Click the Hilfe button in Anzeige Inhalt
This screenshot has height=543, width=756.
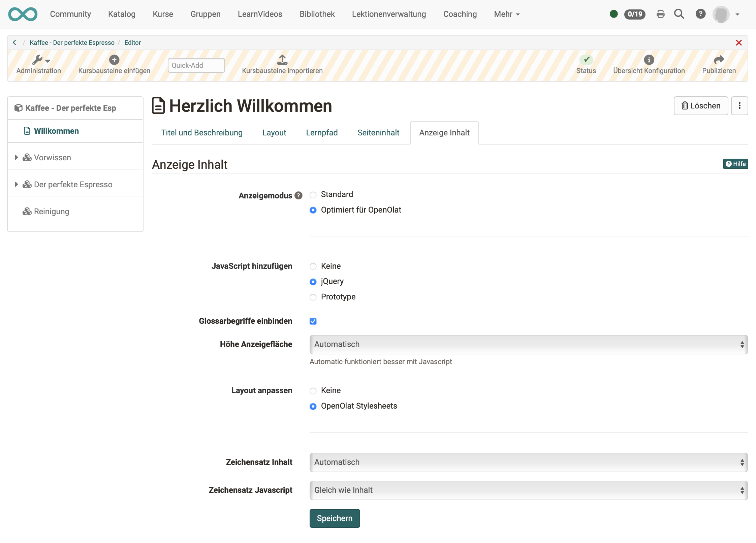click(x=736, y=163)
